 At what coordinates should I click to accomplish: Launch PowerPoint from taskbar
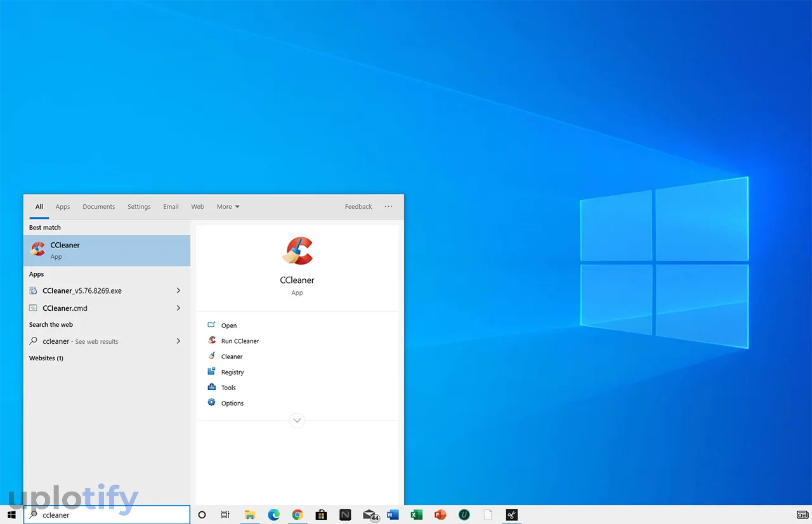(x=440, y=514)
